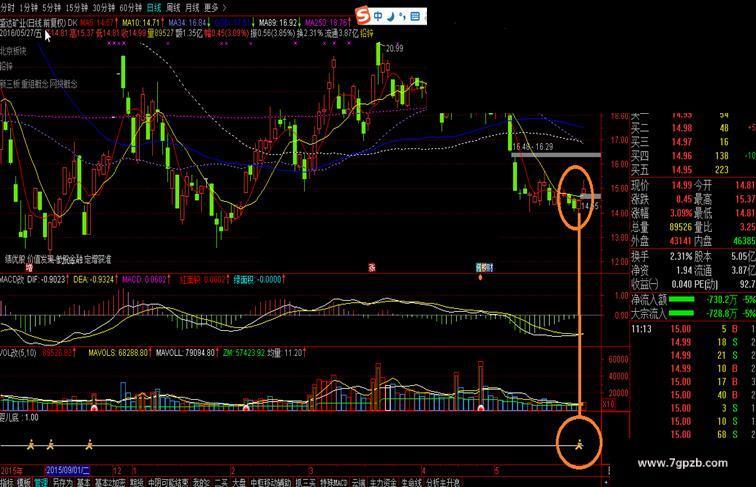
Task: Click month marker 3 on time axis
Action: [311, 470]
